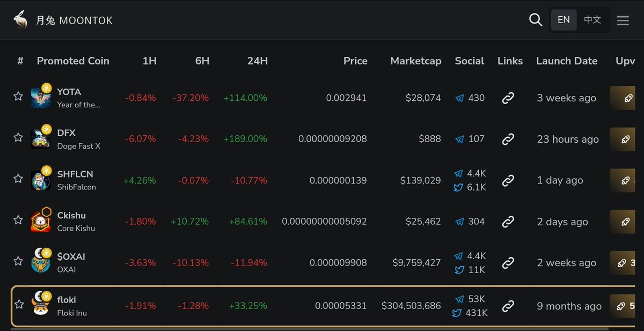
Task: Upvote YOTA with rocket button
Action: [623, 98]
